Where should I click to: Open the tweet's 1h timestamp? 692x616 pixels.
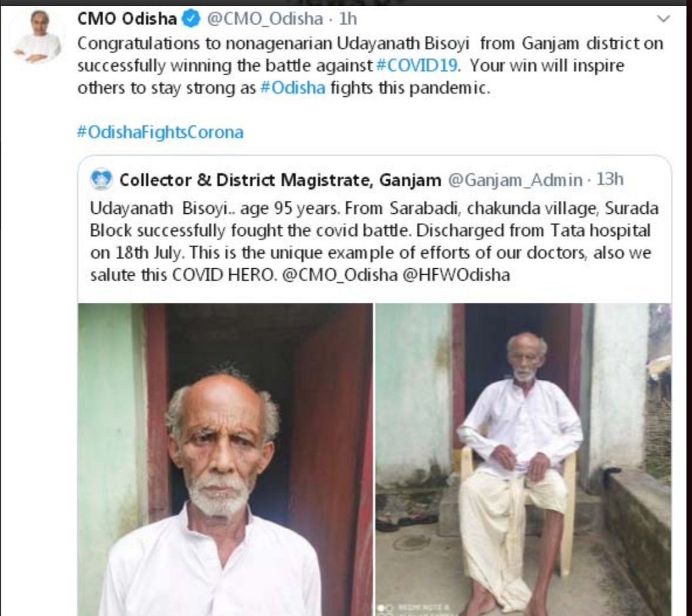[348, 19]
